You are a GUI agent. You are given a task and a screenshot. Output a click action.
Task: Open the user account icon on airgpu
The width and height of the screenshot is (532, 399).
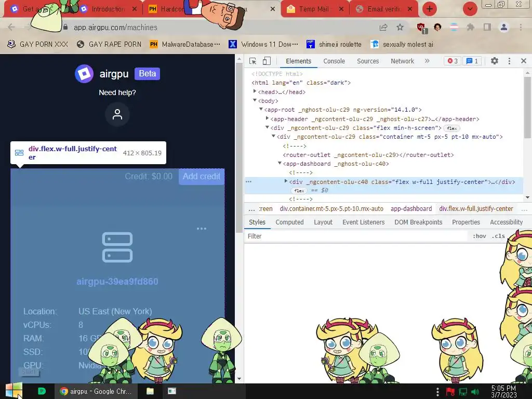tap(117, 114)
